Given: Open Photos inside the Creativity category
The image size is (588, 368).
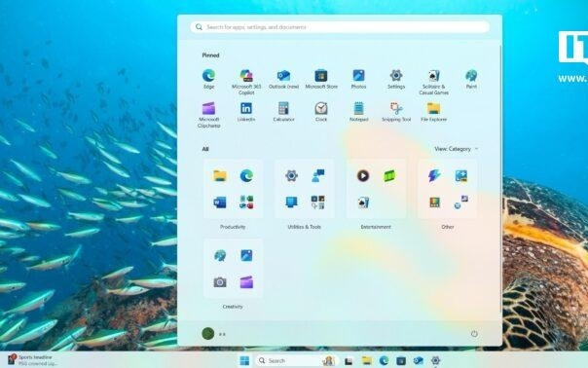Looking at the screenshot, I should (246, 255).
